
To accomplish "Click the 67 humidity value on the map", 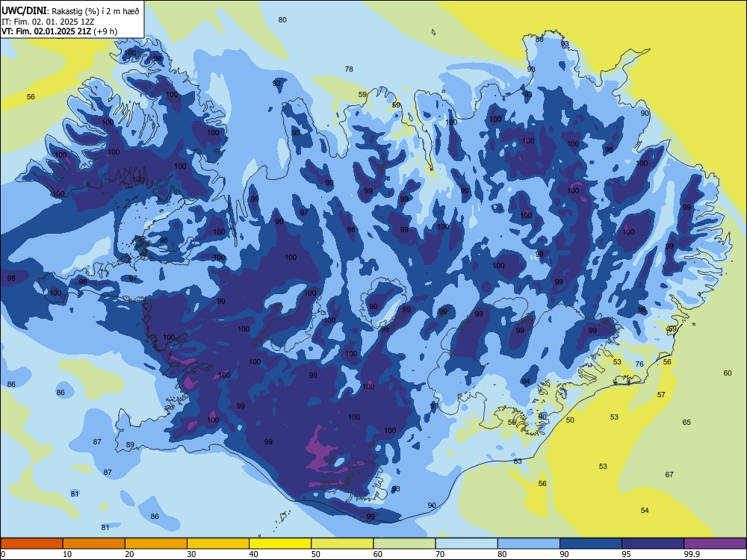I will (x=669, y=475).
